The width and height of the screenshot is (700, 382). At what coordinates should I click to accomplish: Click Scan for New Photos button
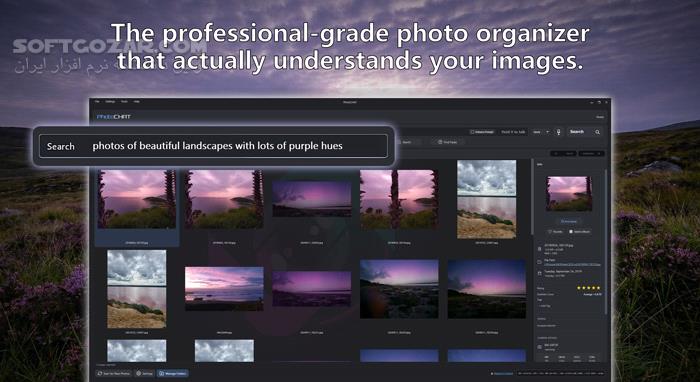[x=113, y=373]
